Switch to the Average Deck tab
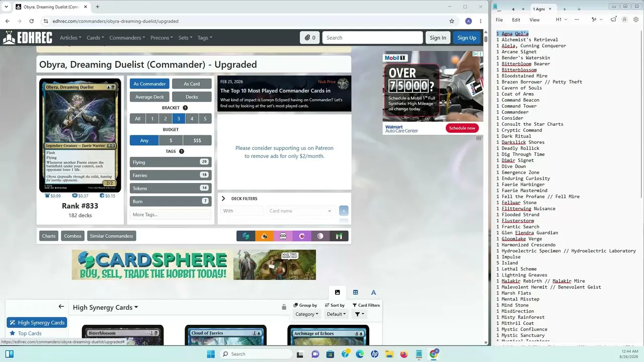Viewport: 644px width, 362px height. tap(149, 97)
